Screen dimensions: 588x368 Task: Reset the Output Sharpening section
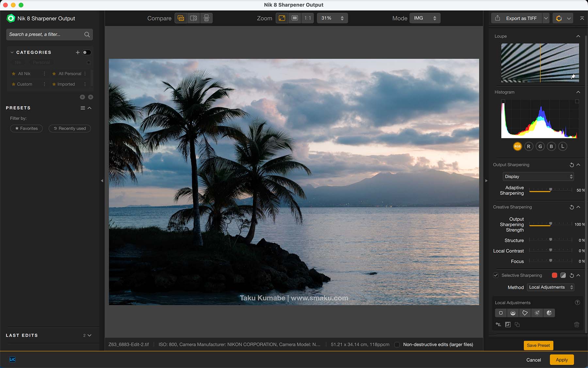571,165
